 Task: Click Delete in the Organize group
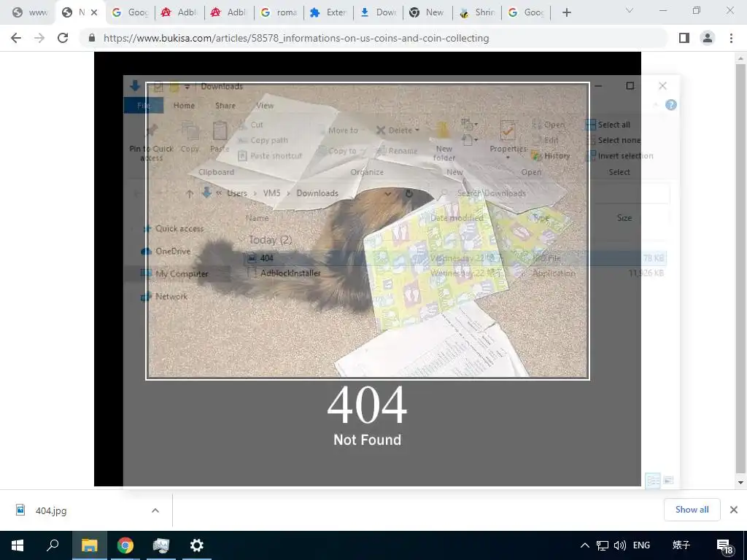(398, 130)
